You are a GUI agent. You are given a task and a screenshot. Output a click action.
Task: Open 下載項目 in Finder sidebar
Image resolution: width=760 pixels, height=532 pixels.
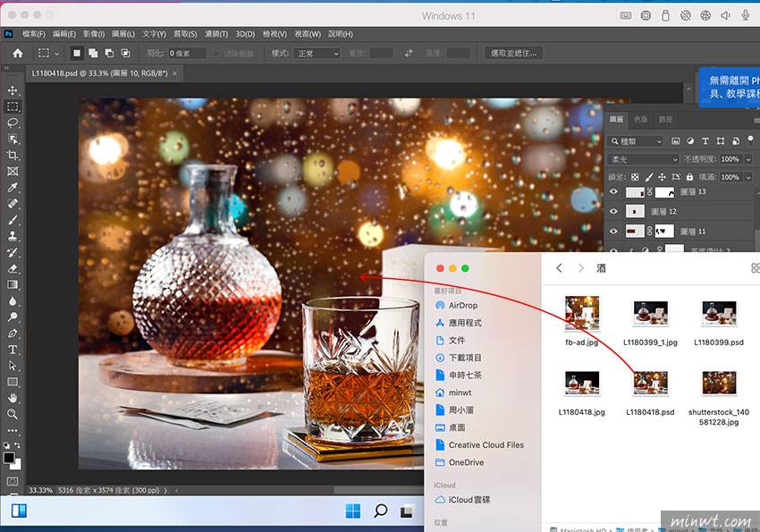pyautogui.click(x=467, y=358)
